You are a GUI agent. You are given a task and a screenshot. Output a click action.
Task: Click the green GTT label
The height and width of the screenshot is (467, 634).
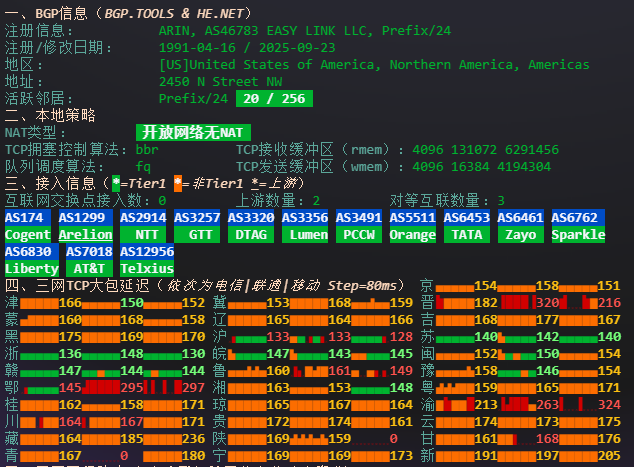click(x=197, y=235)
